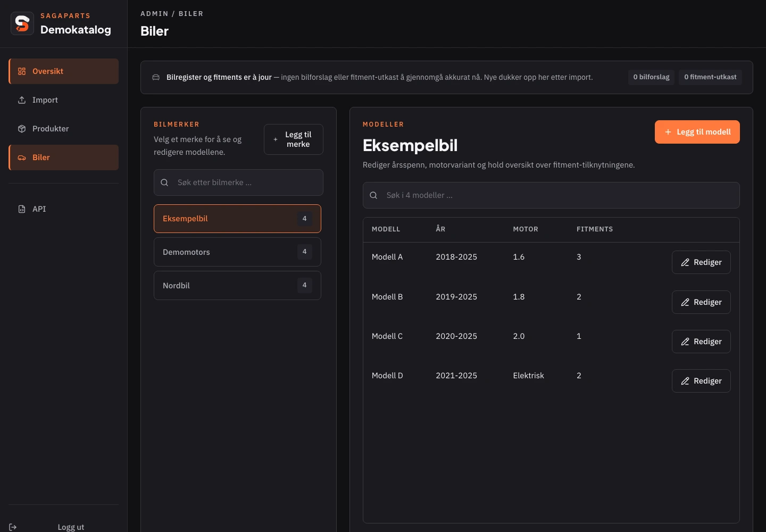Image resolution: width=766 pixels, height=532 pixels.
Task: Edit Modell B with Rediger
Action: pos(701,302)
